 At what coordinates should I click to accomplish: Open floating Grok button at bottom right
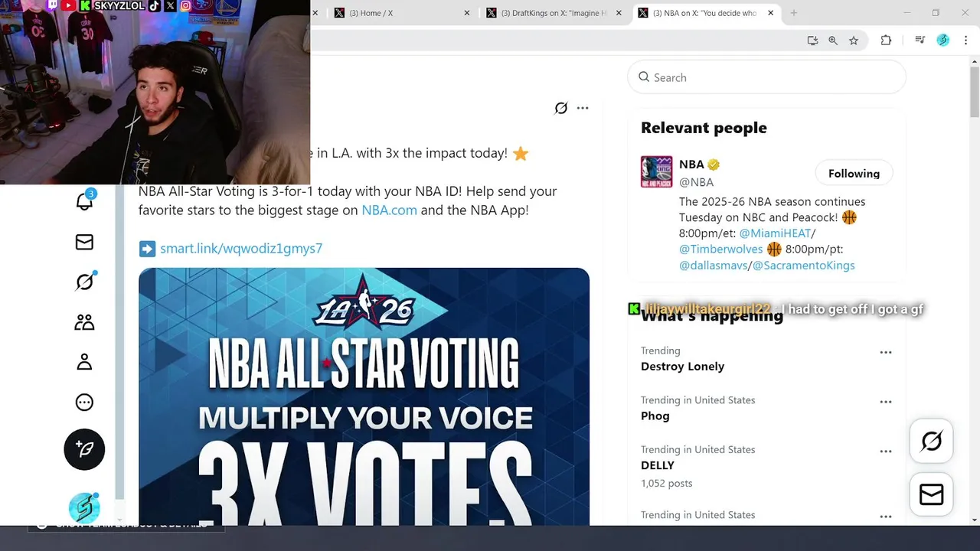pyautogui.click(x=932, y=442)
